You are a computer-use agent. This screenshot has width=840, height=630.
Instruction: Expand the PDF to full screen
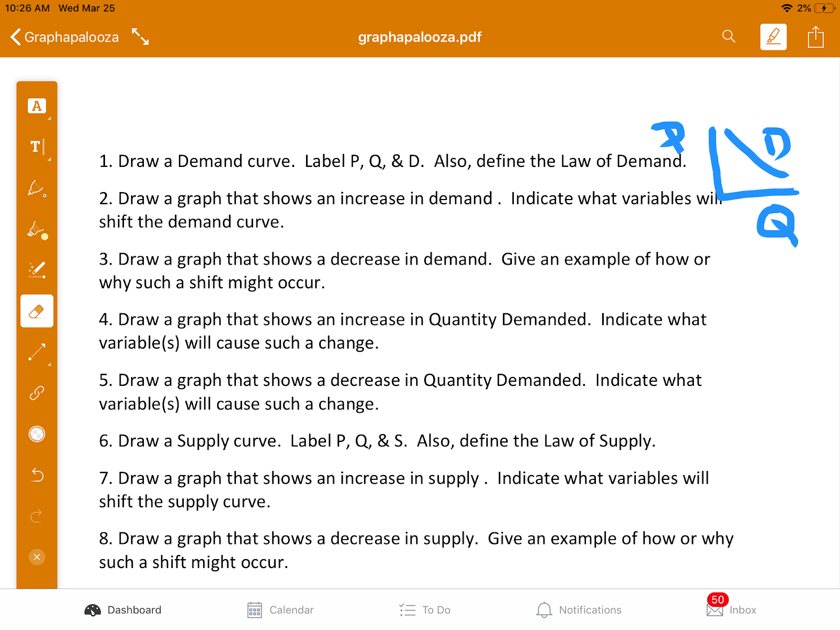140,37
